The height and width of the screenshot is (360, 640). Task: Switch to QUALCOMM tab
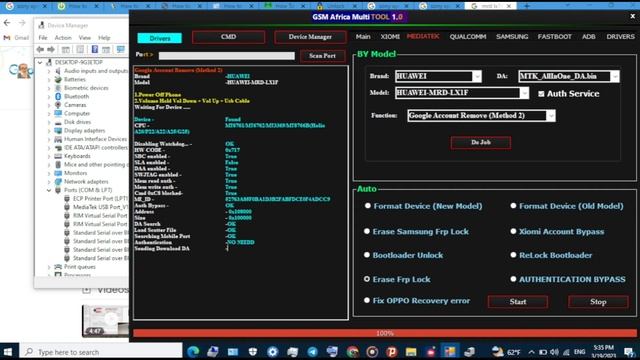pos(468,37)
